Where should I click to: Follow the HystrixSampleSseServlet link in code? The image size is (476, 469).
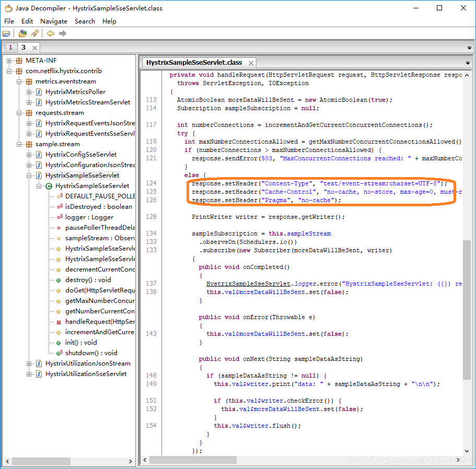[248, 284]
